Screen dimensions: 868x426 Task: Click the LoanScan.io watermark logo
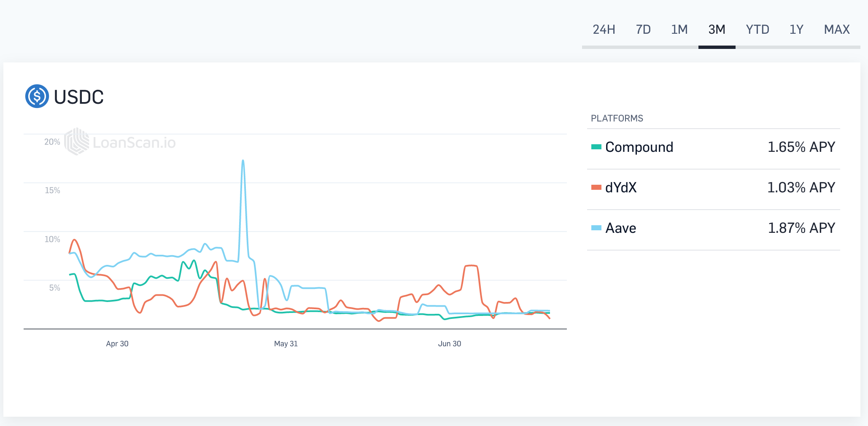coord(120,142)
